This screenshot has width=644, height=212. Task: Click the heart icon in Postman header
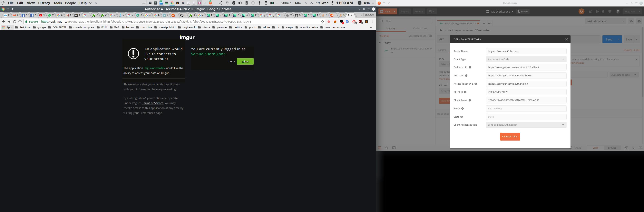[x=610, y=12]
